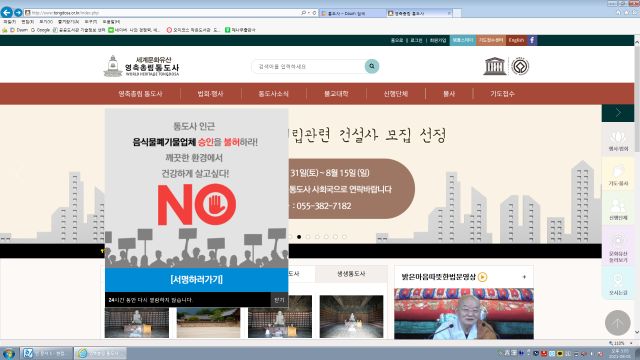Open the Facebook icon in top bar

(x=532, y=40)
